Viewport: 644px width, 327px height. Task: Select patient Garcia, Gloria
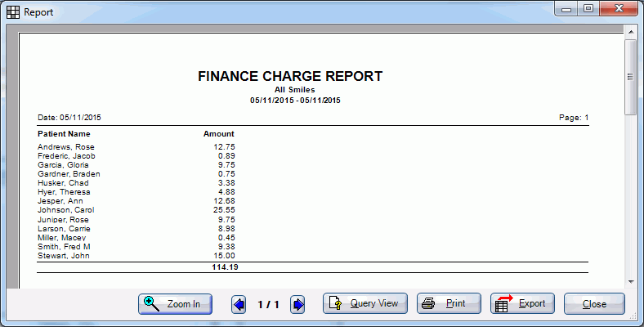click(63, 165)
